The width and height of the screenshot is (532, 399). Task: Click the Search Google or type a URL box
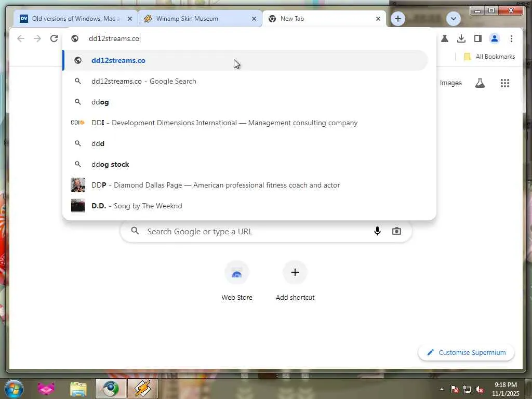point(266,231)
